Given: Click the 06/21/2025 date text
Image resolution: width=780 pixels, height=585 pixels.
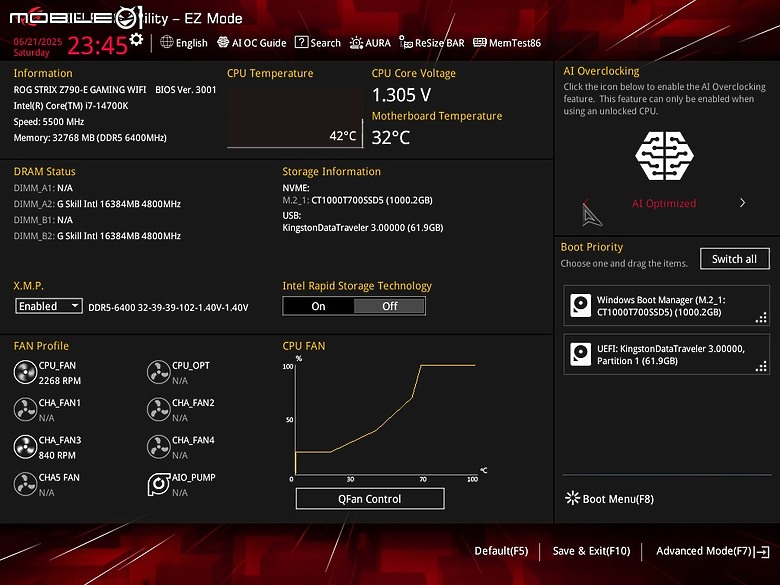Looking at the screenshot, I should click(37, 41).
